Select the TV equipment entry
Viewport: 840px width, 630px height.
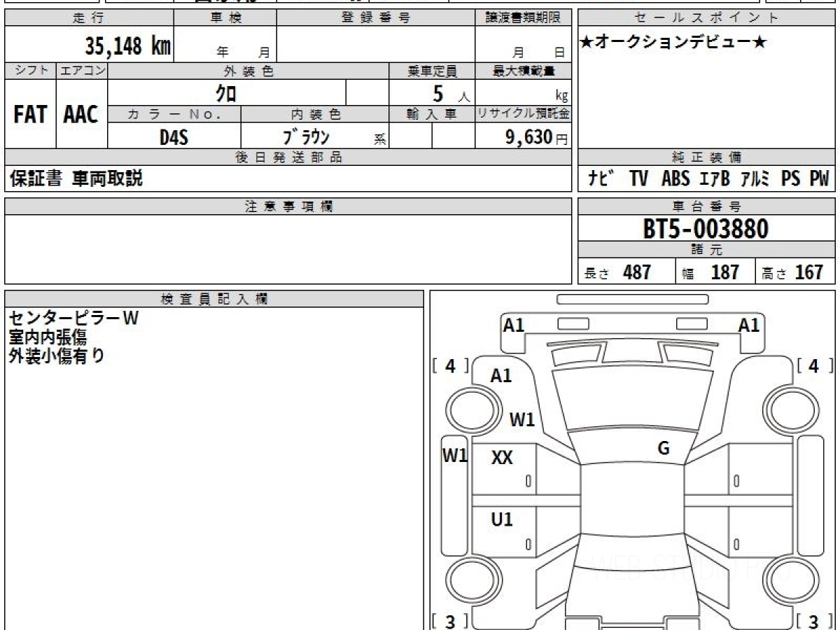click(638, 179)
